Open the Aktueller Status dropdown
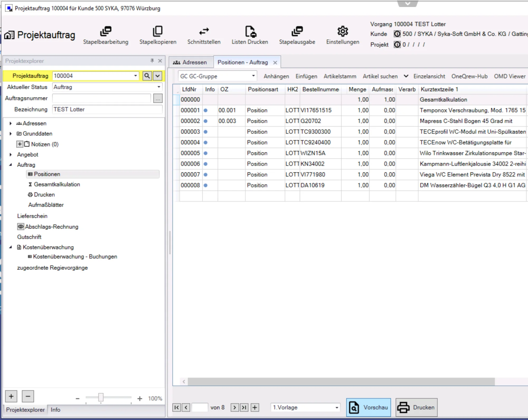This screenshot has height=420, width=528. (159, 87)
